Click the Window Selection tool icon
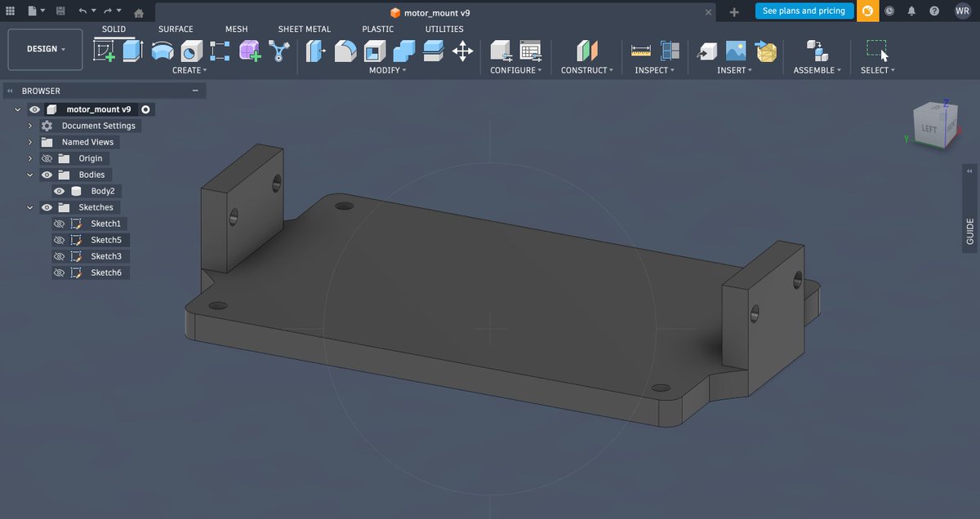This screenshot has height=519, width=980. click(x=877, y=51)
